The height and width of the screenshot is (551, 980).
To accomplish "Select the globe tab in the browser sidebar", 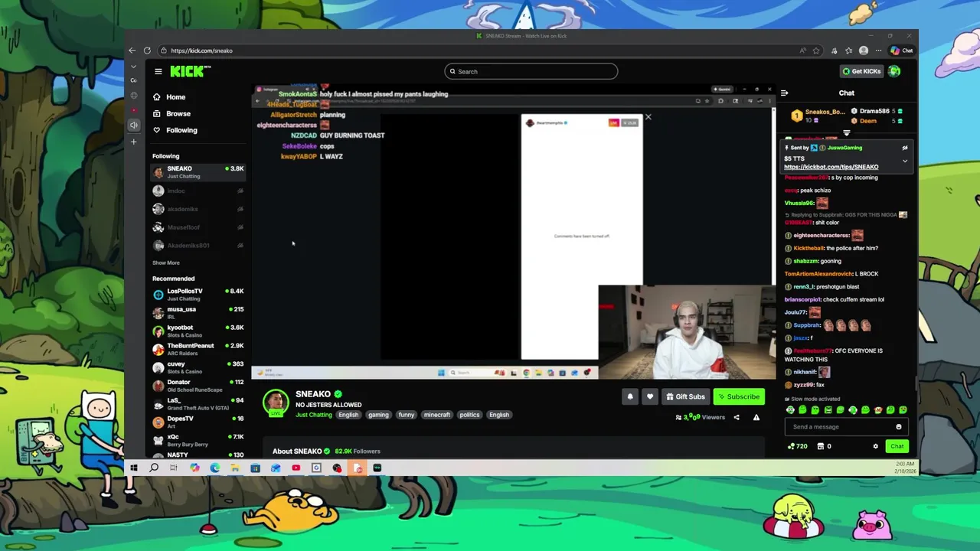I will pyautogui.click(x=133, y=95).
